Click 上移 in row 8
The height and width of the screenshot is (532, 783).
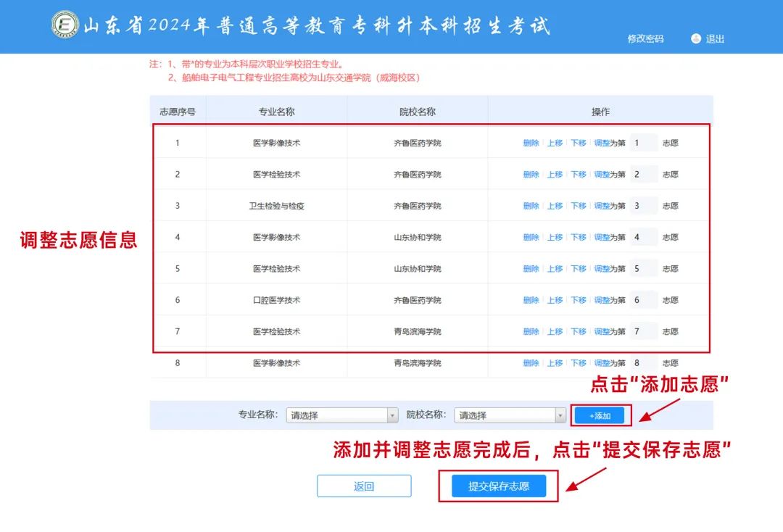[x=555, y=363]
